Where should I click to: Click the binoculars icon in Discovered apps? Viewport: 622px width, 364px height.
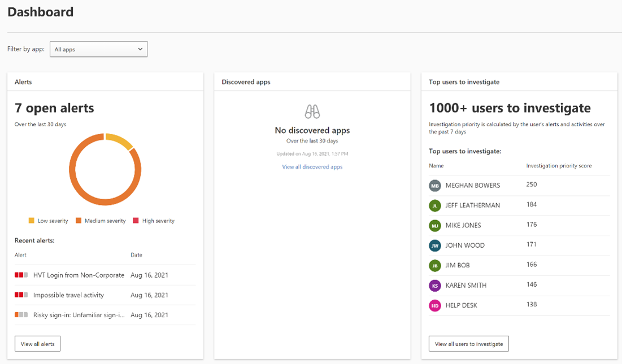pyautogui.click(x=312, y=112)
